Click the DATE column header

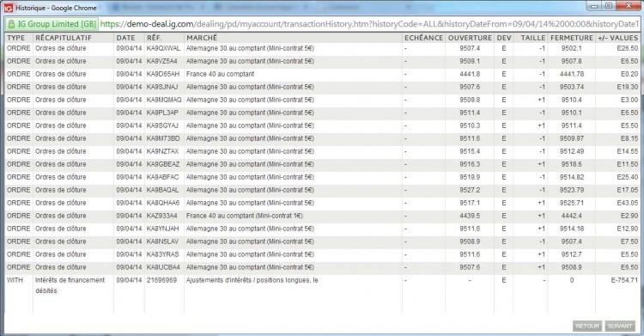[x=125, y=38]
